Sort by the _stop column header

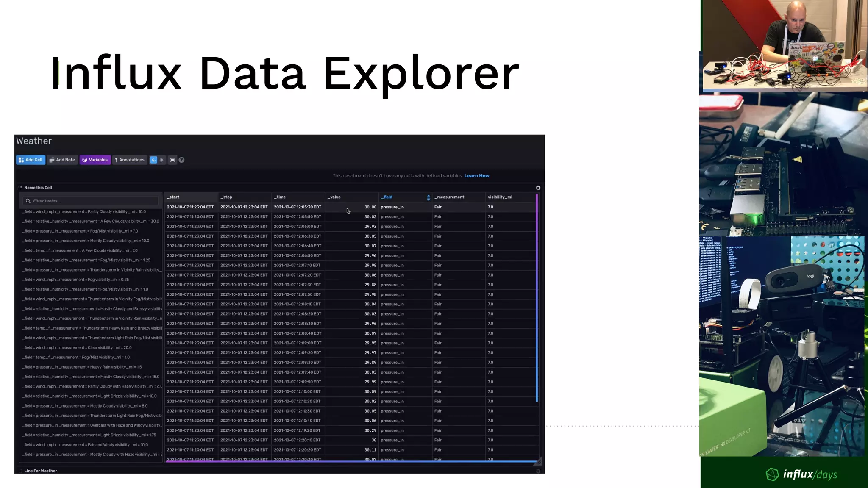click(245, 197)
